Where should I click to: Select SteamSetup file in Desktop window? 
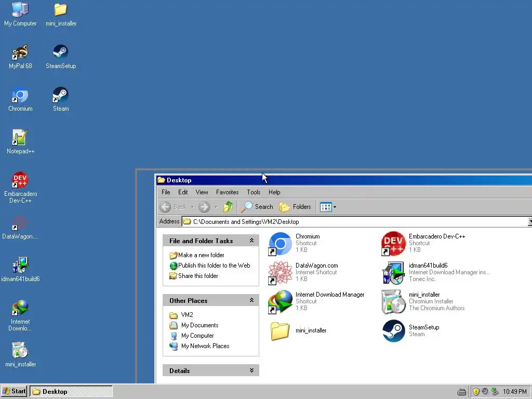pyautogui.click(x=410, y=331)
